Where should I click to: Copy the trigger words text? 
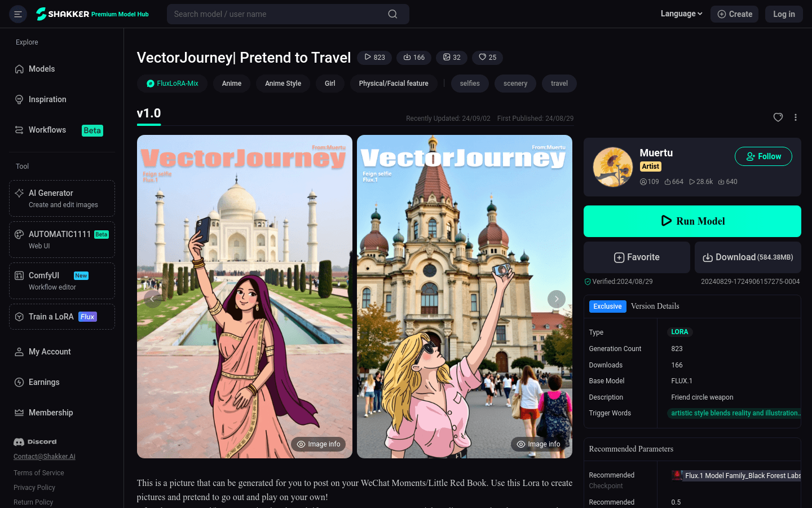[x=735, y=413]
